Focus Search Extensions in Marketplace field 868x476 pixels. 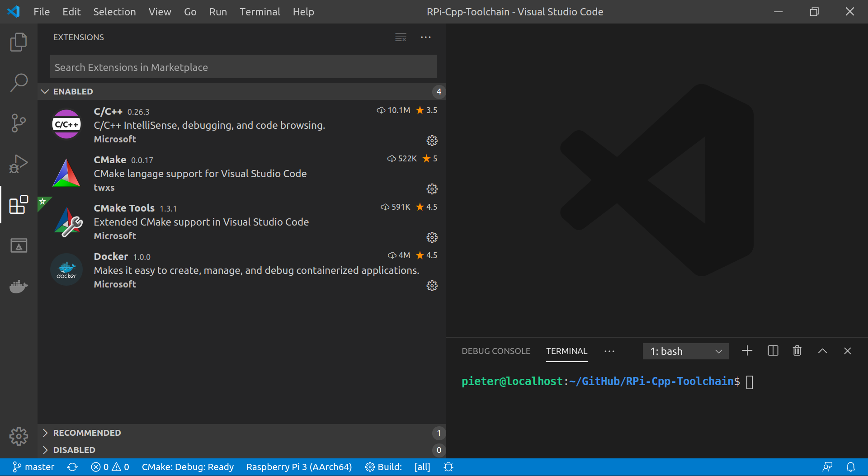pyautogui.click(x=243, y=67)
